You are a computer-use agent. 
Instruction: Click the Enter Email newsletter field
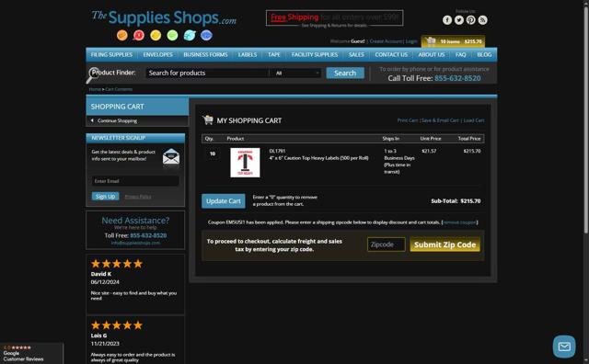pos(135,181)
